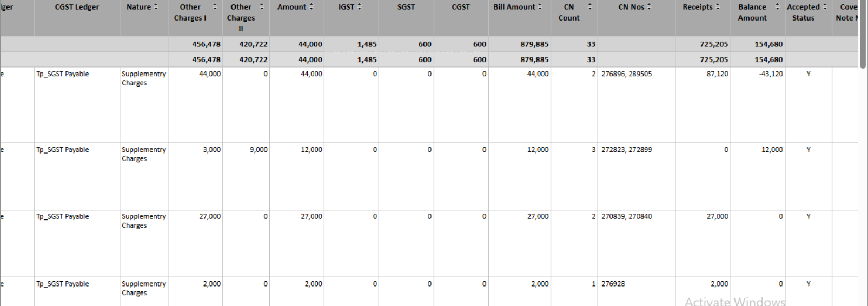Sort by Bill Amount using its arrow icon
The width and height of the screenshot is (868, 306).
tap(540, 7)
